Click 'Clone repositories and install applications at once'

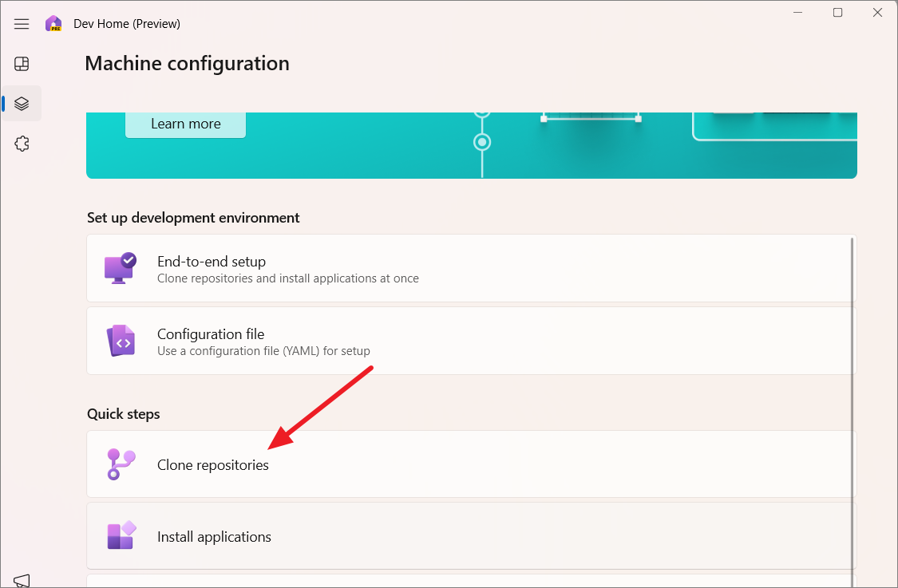click(288, 278)
